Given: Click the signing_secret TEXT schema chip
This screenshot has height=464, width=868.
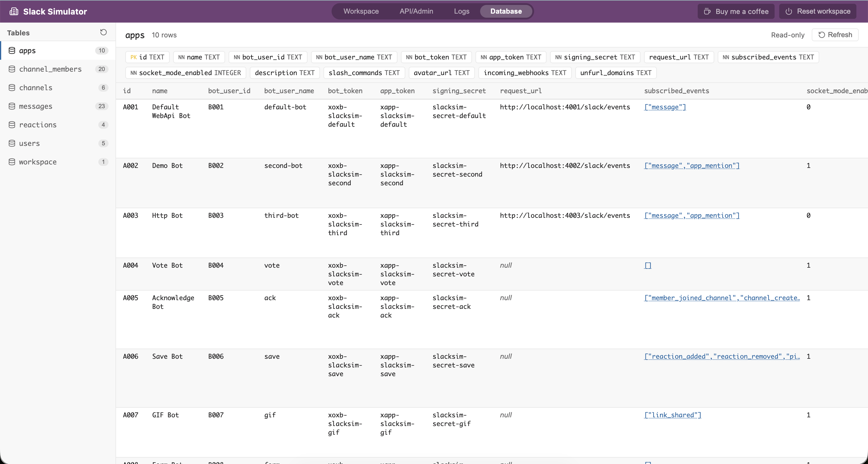Looking at the screenshot, I should point(595,57).
